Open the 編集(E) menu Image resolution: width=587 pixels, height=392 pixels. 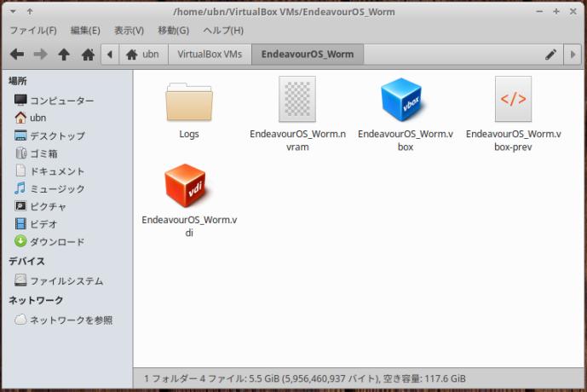point(85,31)
